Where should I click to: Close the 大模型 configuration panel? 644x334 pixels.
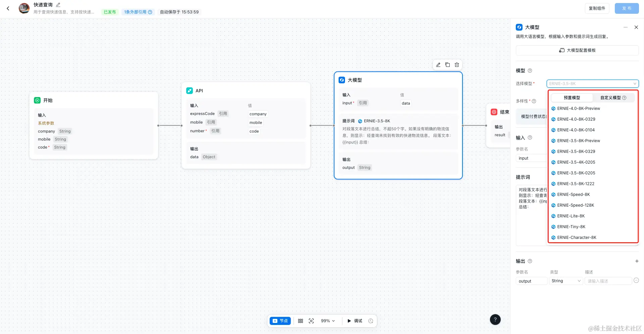point(636,27)
